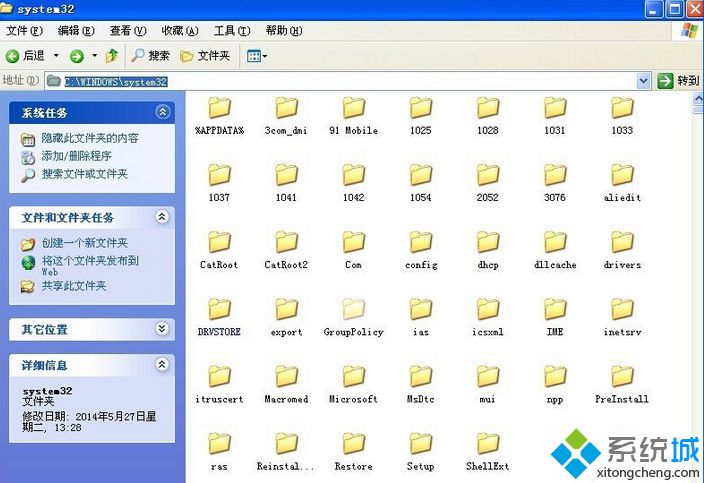The height and width of the screenshot is (483, 704).
Task: Select the Restore folder icon
Action: [x=354, y=443]
